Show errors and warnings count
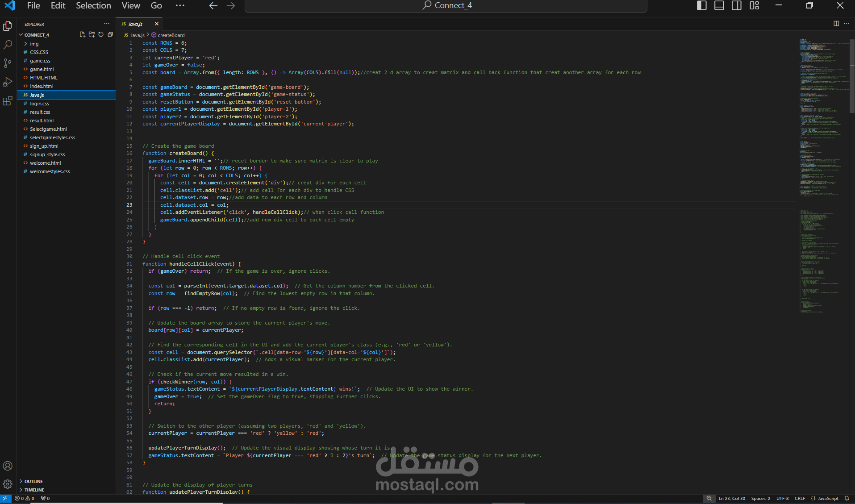 coord(25,498)
